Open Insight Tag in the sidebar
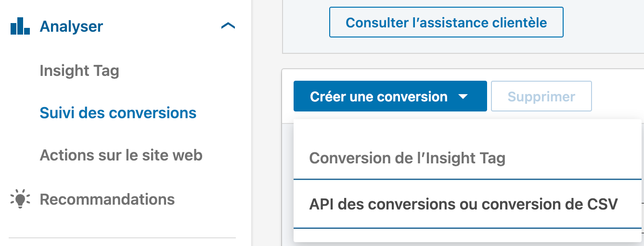Viewport: 644px width, 246px height. click(79, 71)
